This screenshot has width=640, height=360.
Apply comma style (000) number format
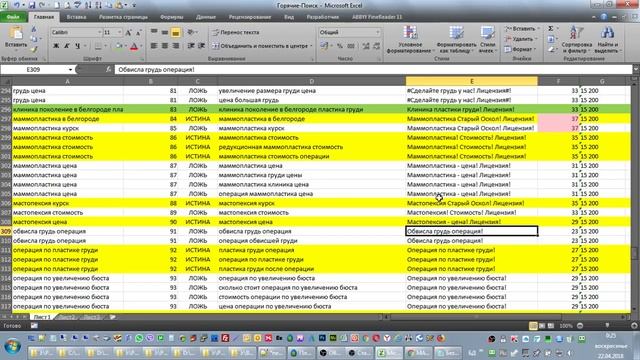[351, 46]
